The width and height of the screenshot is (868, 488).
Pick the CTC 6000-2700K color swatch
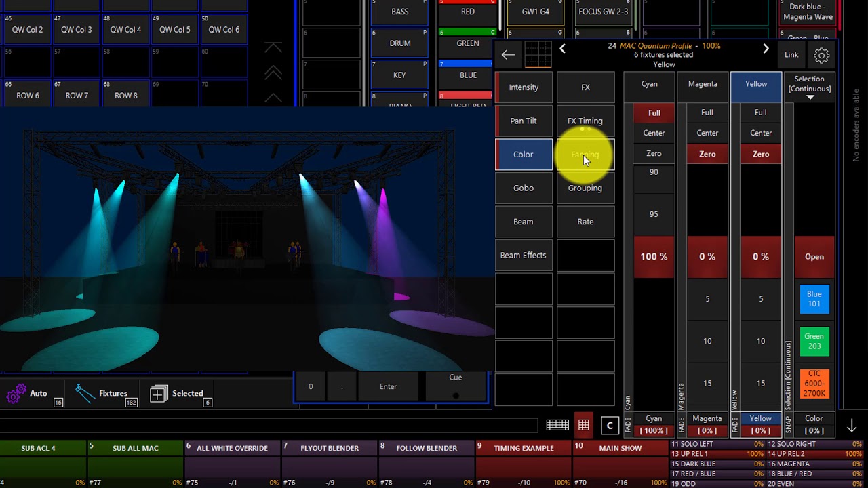pyautogui.click(x=814, y=383)
